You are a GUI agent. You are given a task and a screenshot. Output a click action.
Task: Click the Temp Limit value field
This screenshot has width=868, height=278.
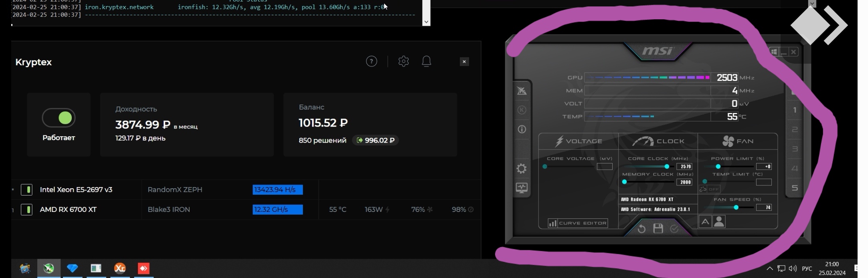(764, 182)
